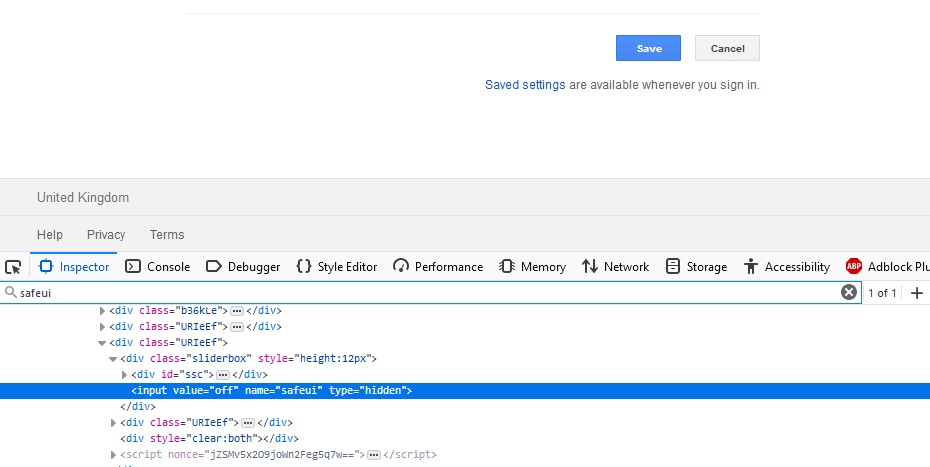Collapse the open URIeEf div node
Image resolution: width=930 pixels, height=467 pixels.
click(102, 342)
